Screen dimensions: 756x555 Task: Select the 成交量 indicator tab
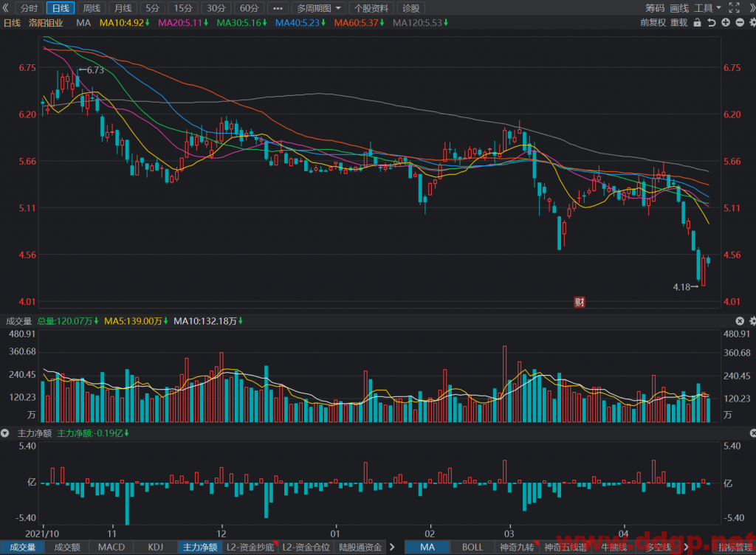pyautogui.click(x=23, y=548)
